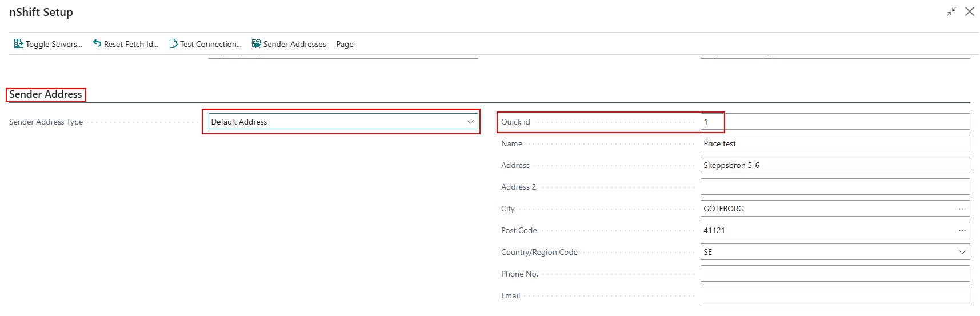
Task: Click the Email label
Action: 510,295
